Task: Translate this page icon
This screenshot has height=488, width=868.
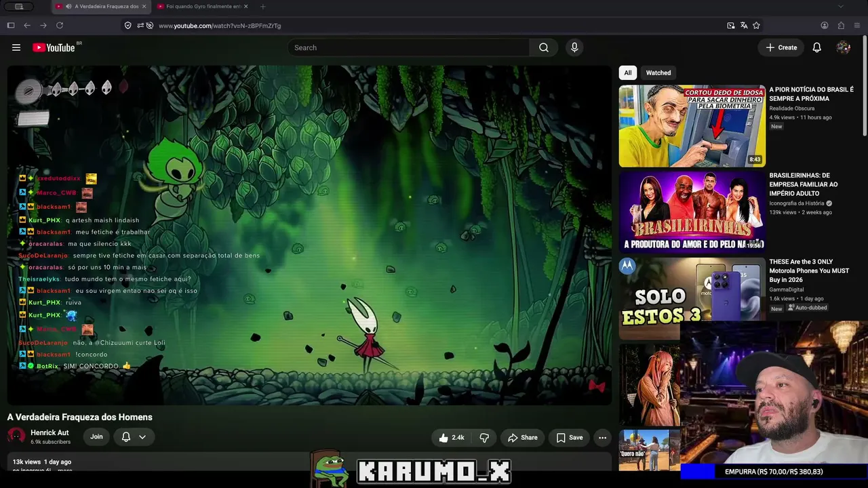Action: pos(744,26)
